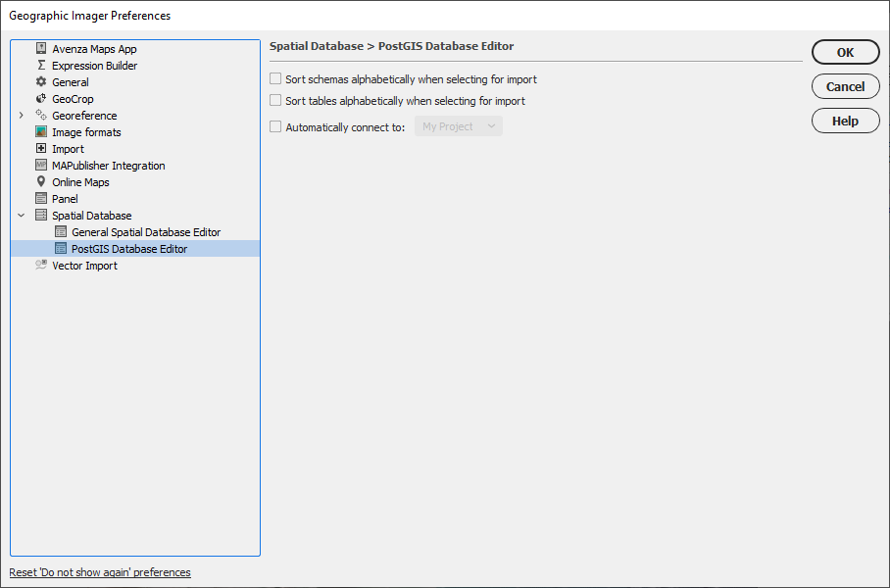Screen dimensions: 890x588
Task: Click the Image formats icon
Action: (x=41, y=131)
